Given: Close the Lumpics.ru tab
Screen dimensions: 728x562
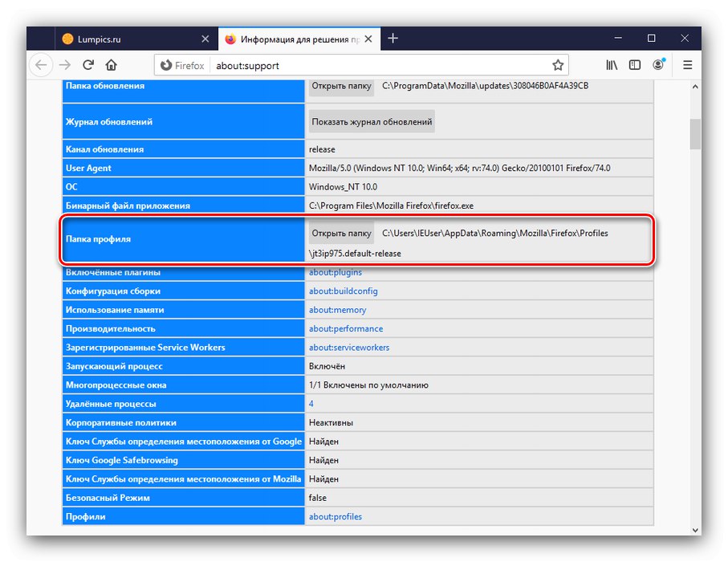Looking at the screenshot, I should click(205, 39).
